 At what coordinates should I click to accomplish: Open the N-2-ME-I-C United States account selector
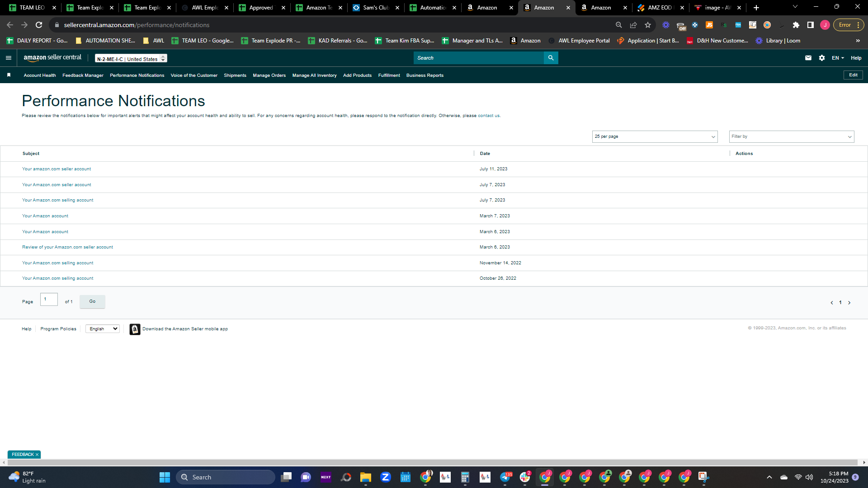(131, 58)
